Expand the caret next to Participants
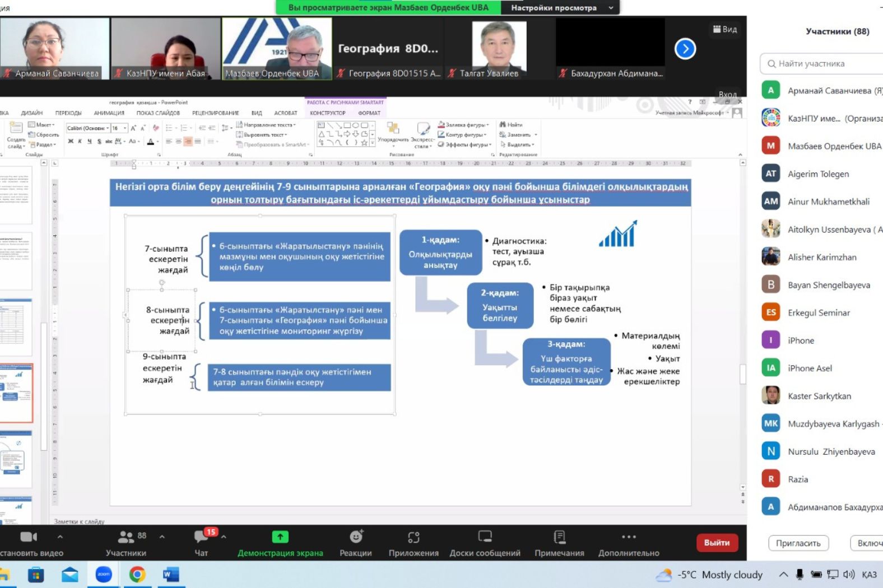Screen dimensions: 883x588 click(162, 536)
